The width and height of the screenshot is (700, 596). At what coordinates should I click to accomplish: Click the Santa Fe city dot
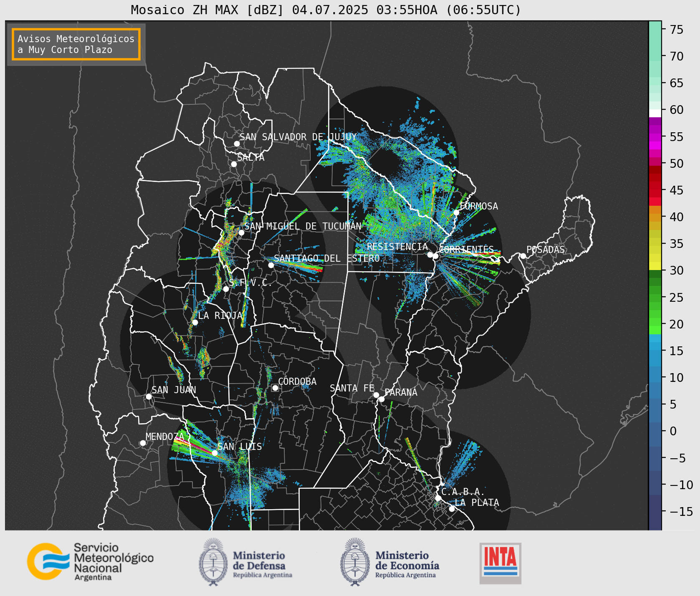point(376,395)
